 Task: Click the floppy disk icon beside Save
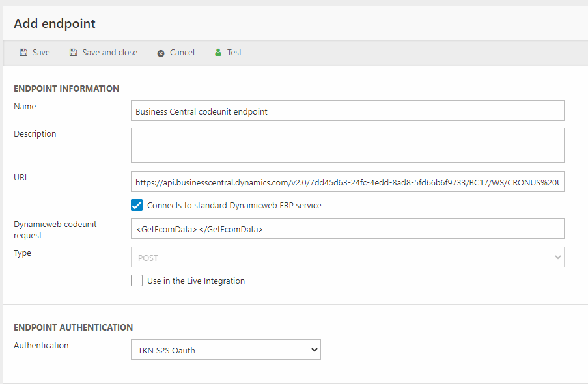pos(23,53)
